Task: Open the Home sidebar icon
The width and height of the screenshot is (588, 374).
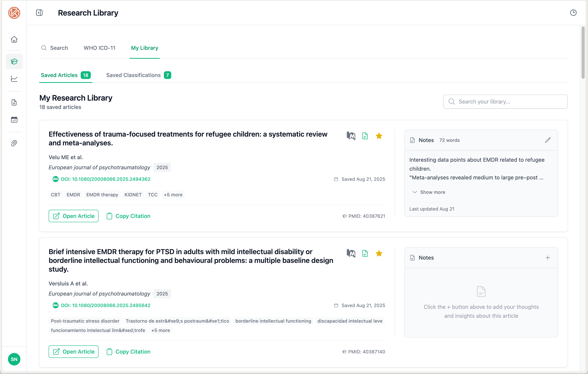Action: coord(14,39)
